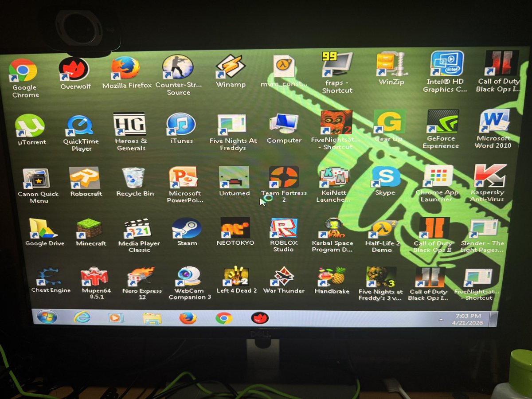Open Windows Explorer from the taskbar
Image resolution: width=532 pixels, height=399 pixels.
tap(152, 318)
